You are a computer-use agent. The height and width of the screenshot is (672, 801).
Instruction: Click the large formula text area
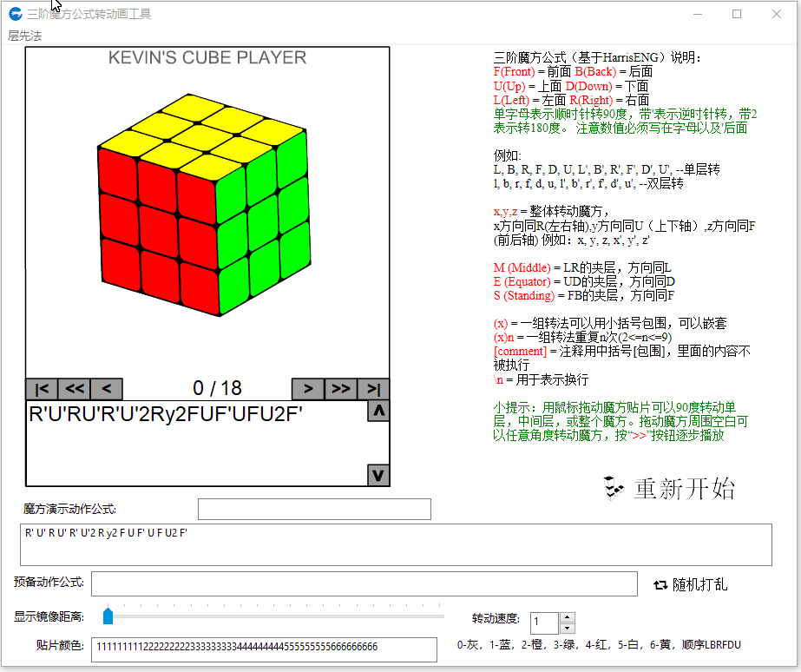396,544
